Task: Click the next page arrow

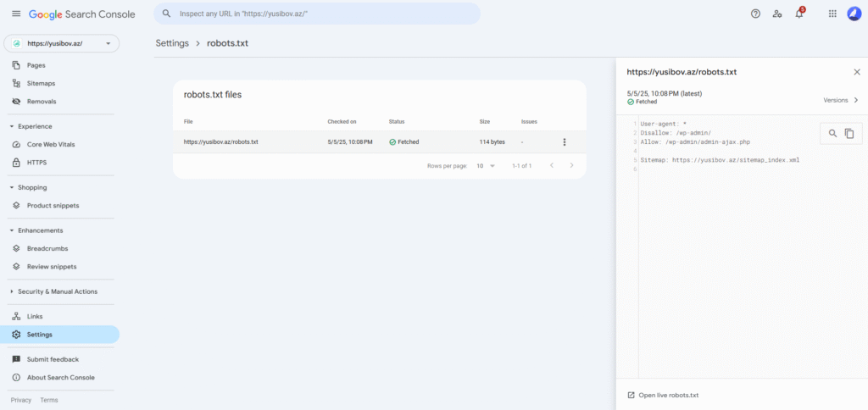Action: [572, 165]
